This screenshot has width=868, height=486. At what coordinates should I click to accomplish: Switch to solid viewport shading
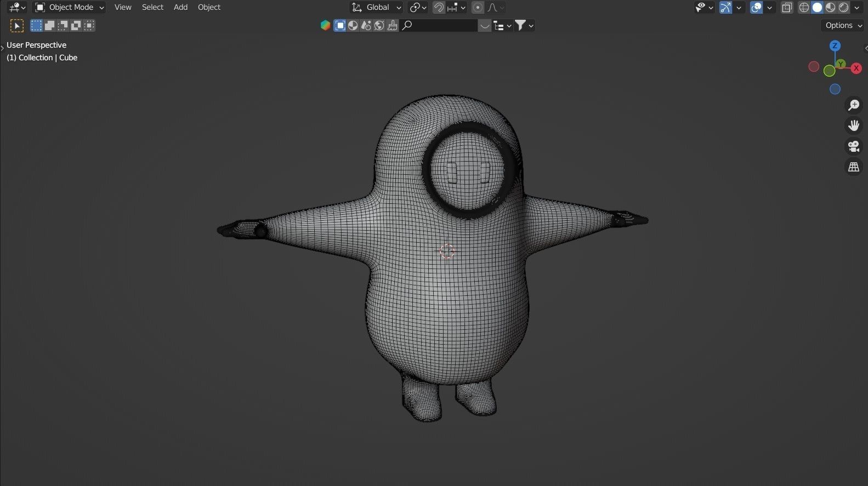pyautogui.click(x=817, y=7)
